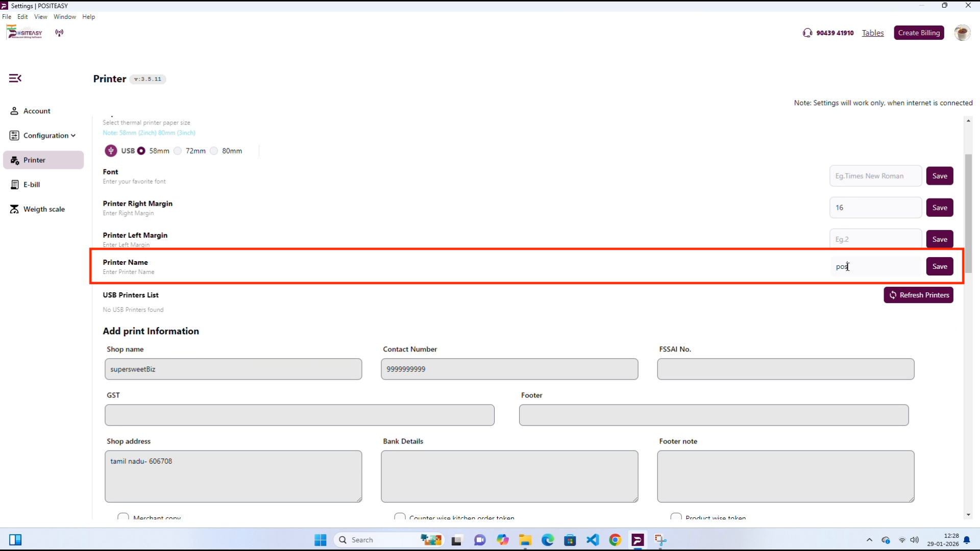Collapse the sidebar with the hamburger icon
This screenshot has height=551, width=980.
(x=15, y=78)
